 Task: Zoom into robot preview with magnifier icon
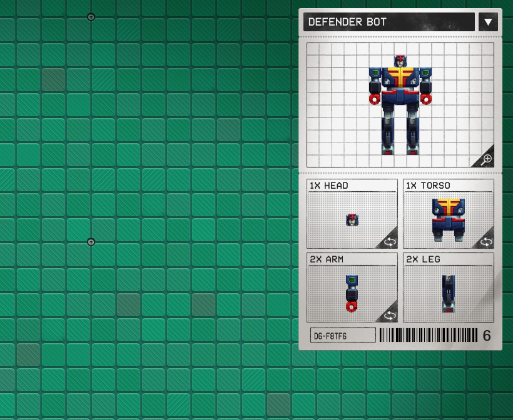(486, 159)
